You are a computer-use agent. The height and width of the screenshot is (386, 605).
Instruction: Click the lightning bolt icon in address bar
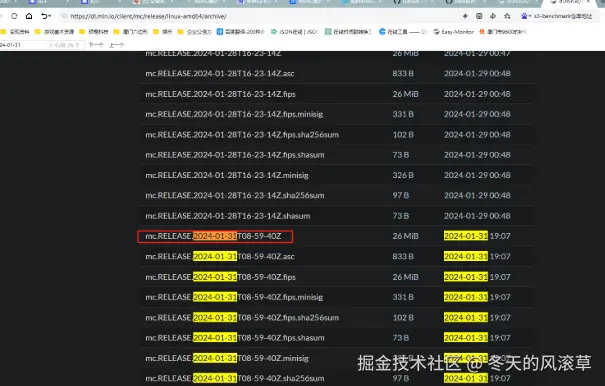[x=465, y=16]
